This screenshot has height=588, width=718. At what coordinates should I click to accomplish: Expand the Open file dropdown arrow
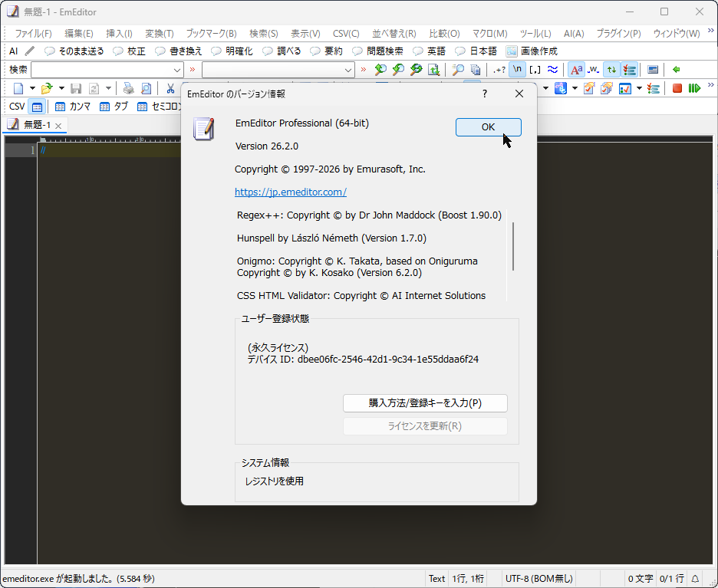(x=61, y=88)
